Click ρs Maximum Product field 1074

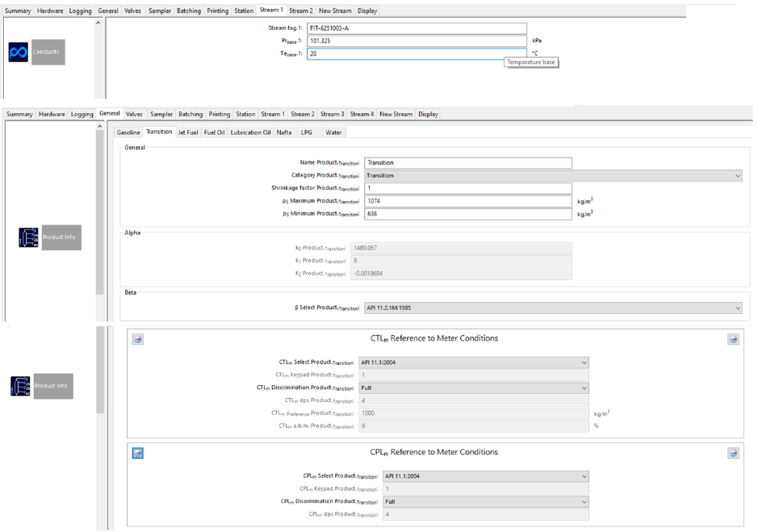(468, 201)
